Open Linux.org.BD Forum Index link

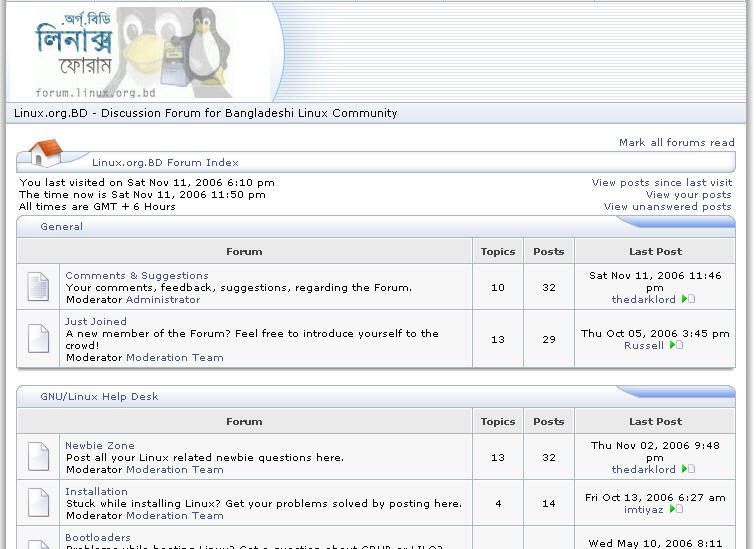(x=165, y=162)
